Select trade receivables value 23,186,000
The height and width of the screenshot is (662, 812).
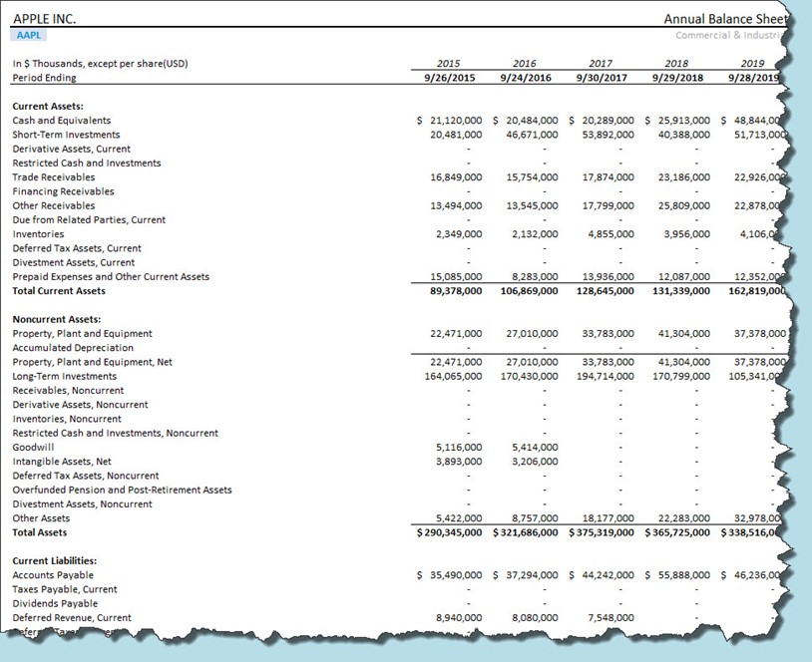click(x=684, y=177)
